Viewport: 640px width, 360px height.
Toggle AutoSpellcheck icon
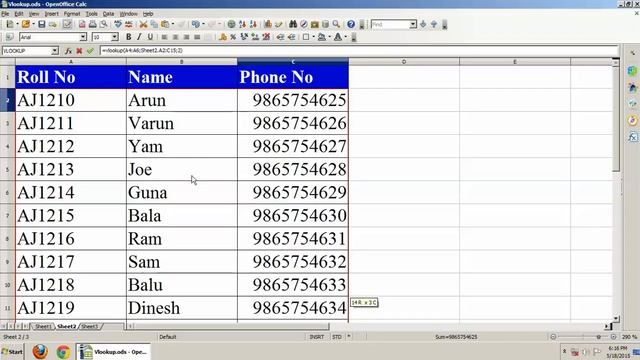tap(129, 24)
